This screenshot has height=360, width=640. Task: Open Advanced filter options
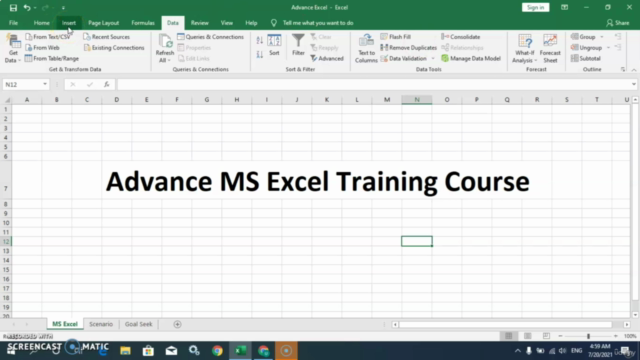(x=327, y=58)
